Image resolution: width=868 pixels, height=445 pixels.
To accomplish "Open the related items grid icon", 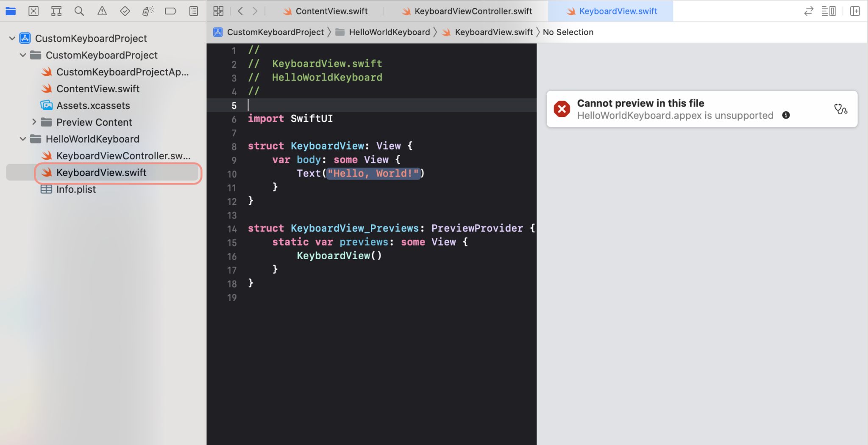I will tap(218, 11).
